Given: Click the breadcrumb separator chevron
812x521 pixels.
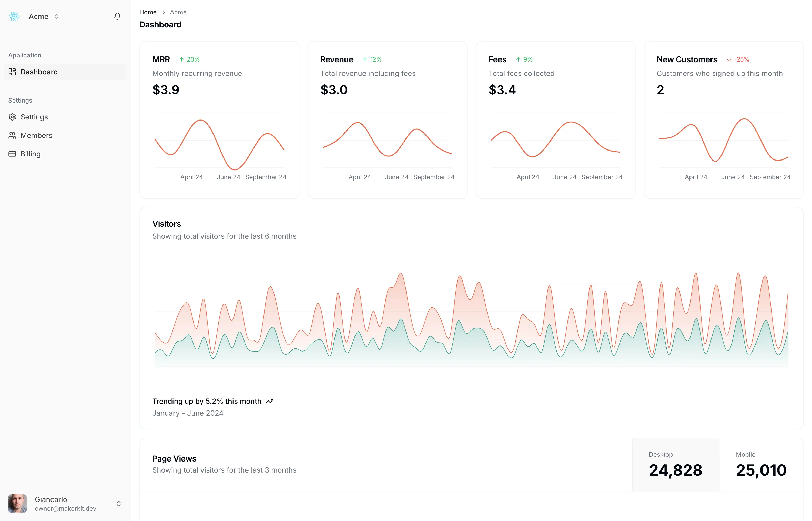Looking at the screenshot, I should point(163,12).
